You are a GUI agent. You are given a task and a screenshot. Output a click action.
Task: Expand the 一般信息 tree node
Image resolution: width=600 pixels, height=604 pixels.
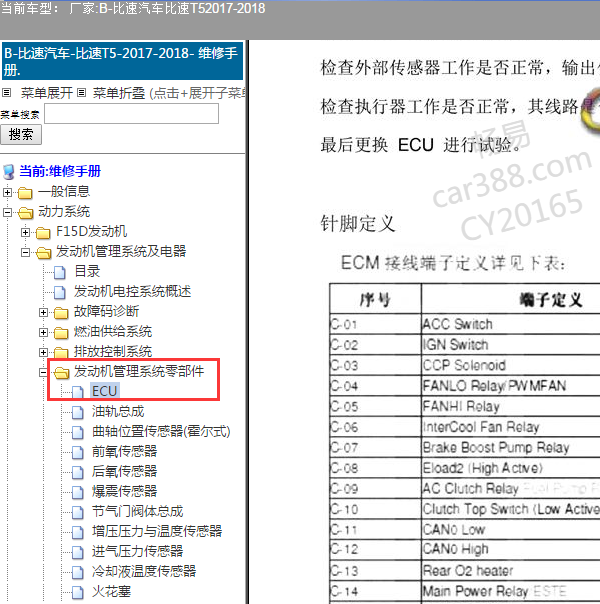click(x=7, y=192)
